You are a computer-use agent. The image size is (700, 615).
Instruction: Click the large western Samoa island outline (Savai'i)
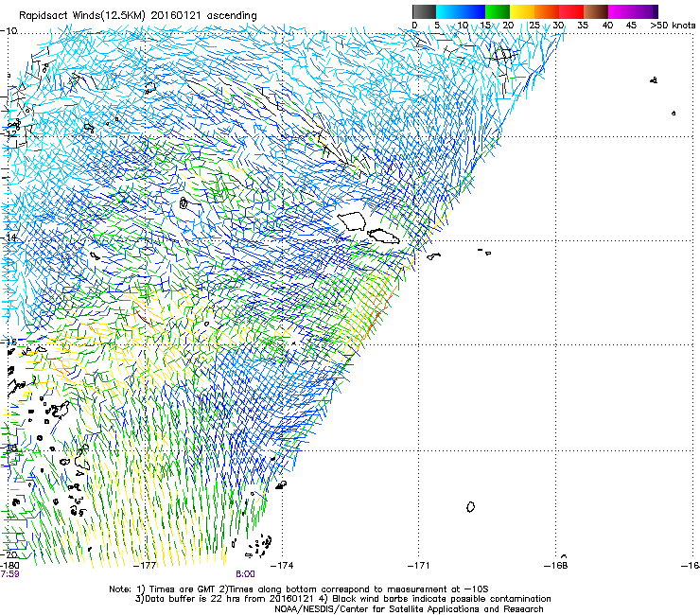coord(352,221)
